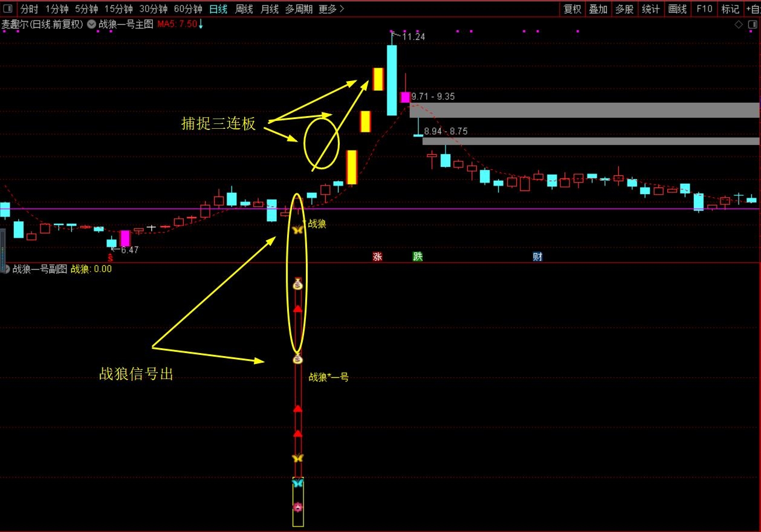Toggle the left side panel icon in top bar
Image resolution: width=761 pixels, height=532 pixels.
[x=8, y=9]
